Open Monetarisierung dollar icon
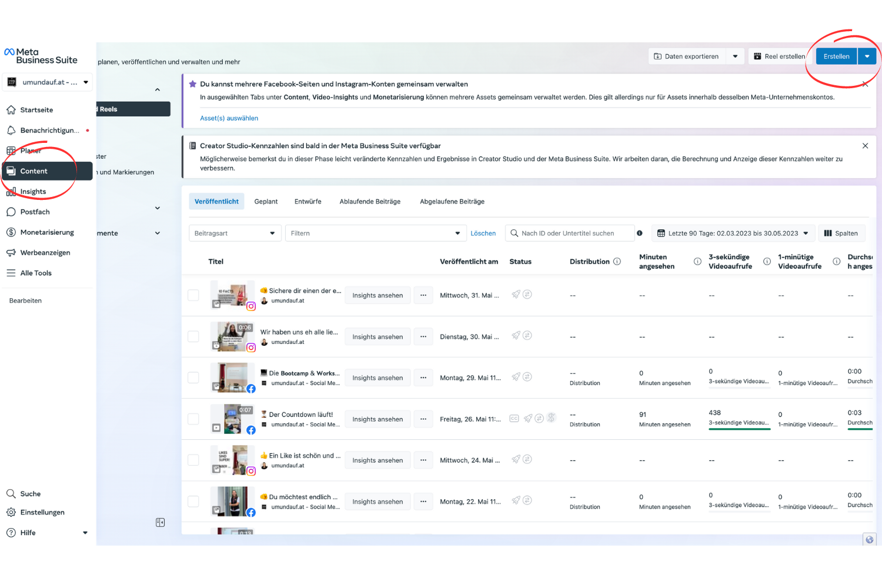 coord(11,232)
